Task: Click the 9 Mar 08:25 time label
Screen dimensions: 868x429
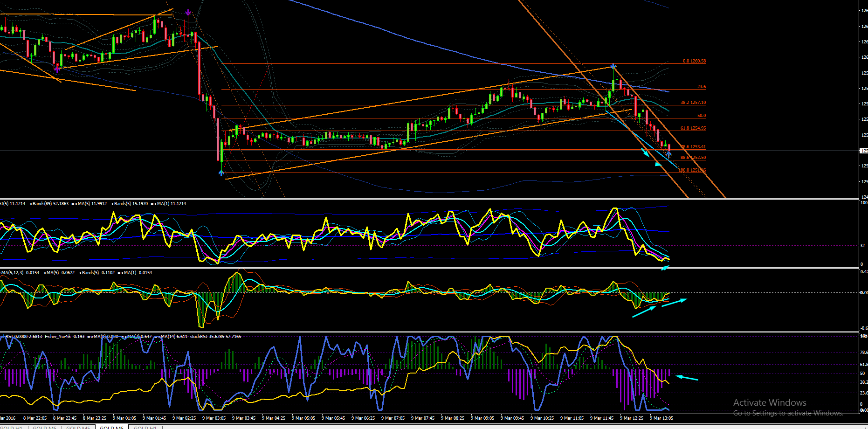Action: (453, 418)
